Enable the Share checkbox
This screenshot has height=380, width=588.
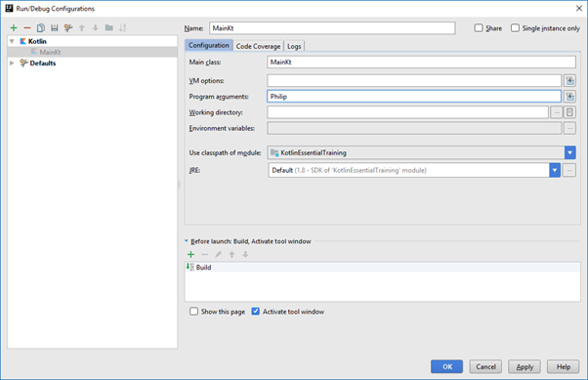(x=479, y=28)
